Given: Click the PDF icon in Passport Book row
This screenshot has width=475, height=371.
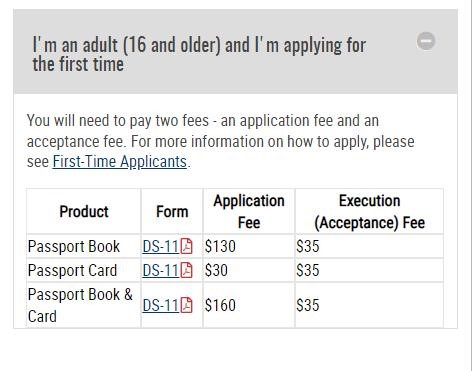Looking at the screenshot, I should (x=187, y=247).
